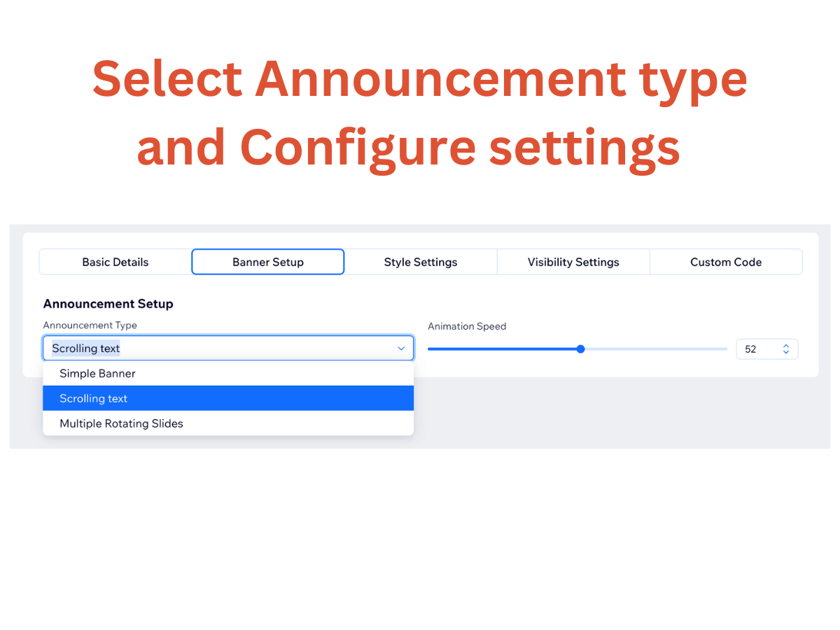Click the unfilled right part of speed slider

656,349
